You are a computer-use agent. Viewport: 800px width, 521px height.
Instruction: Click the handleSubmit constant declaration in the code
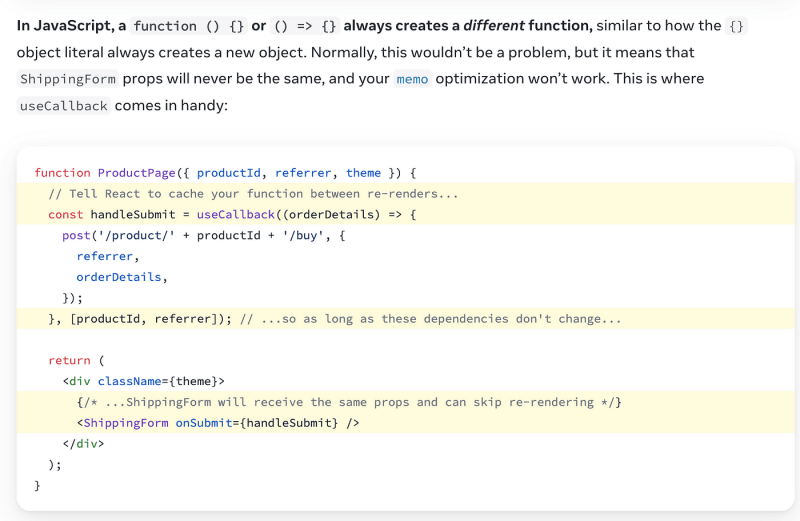(132, 215)
